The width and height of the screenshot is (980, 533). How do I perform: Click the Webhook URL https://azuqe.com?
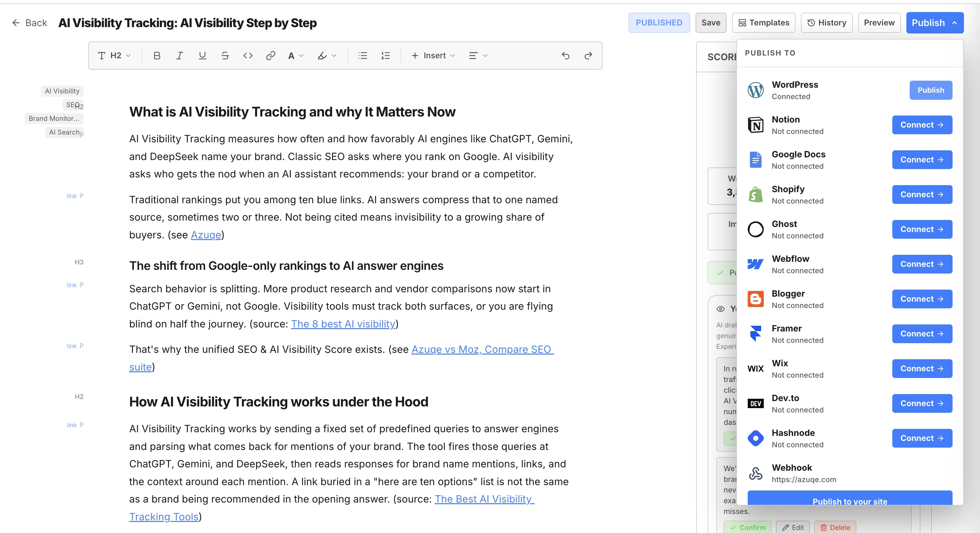tap(804, 479)
